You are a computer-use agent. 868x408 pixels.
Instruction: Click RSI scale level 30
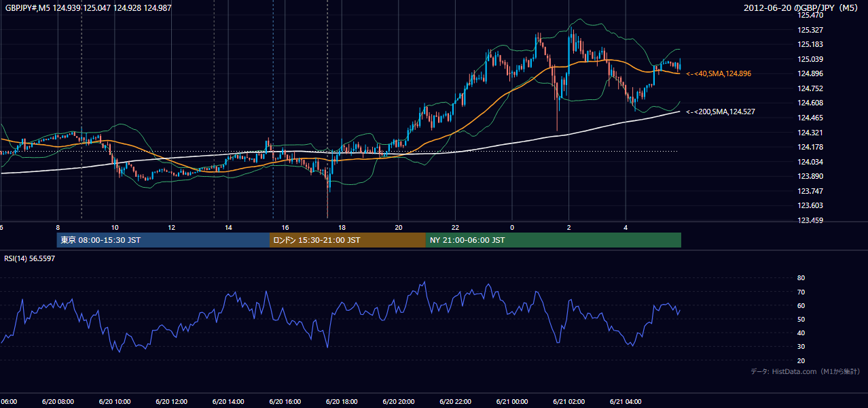[x=801, y=347]
